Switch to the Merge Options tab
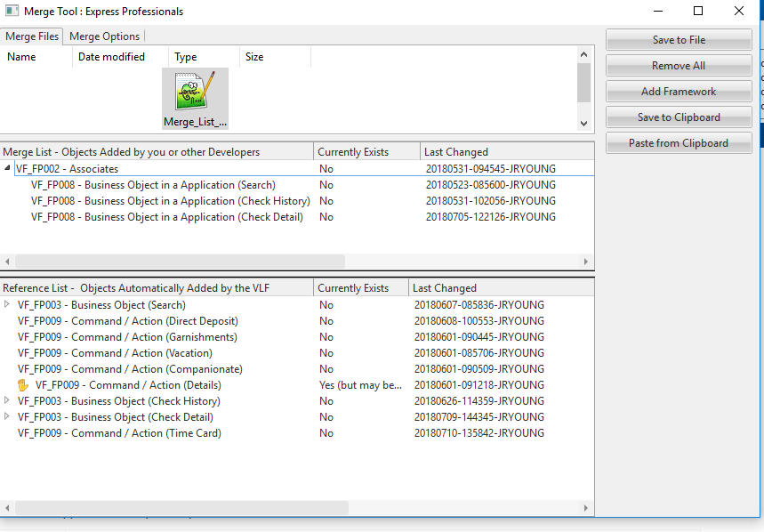This screenshot has height=532, width=764. tap(104, 36)
